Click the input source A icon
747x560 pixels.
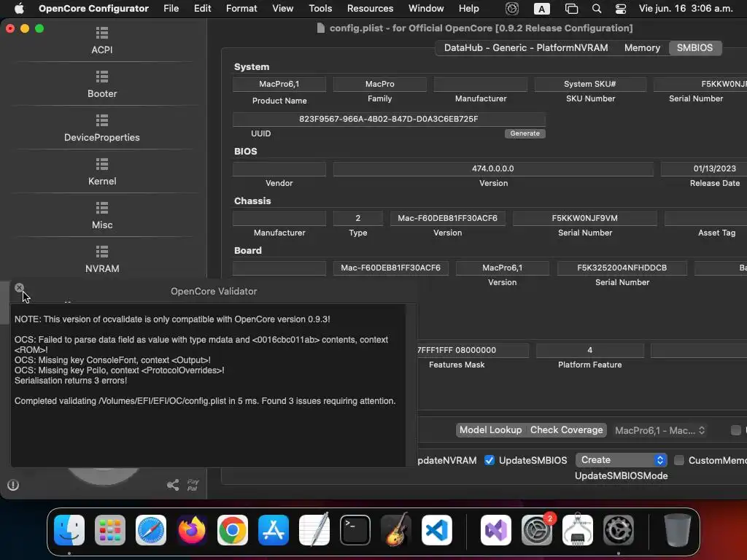pos(542,9)
